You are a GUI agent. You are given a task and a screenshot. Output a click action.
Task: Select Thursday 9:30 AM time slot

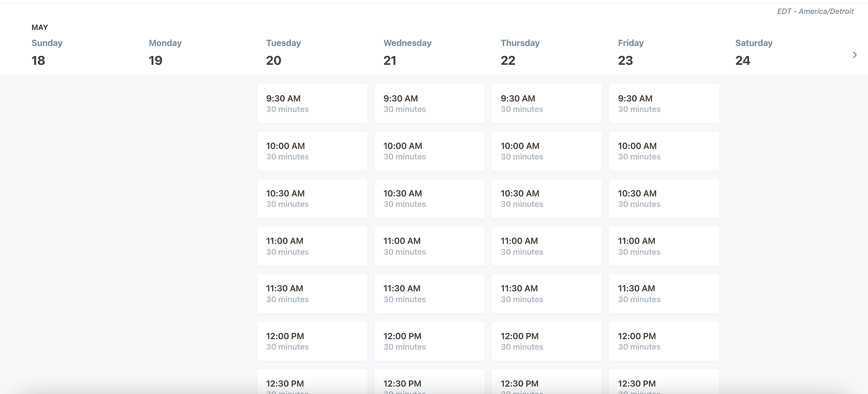click(x=547, y=103)
